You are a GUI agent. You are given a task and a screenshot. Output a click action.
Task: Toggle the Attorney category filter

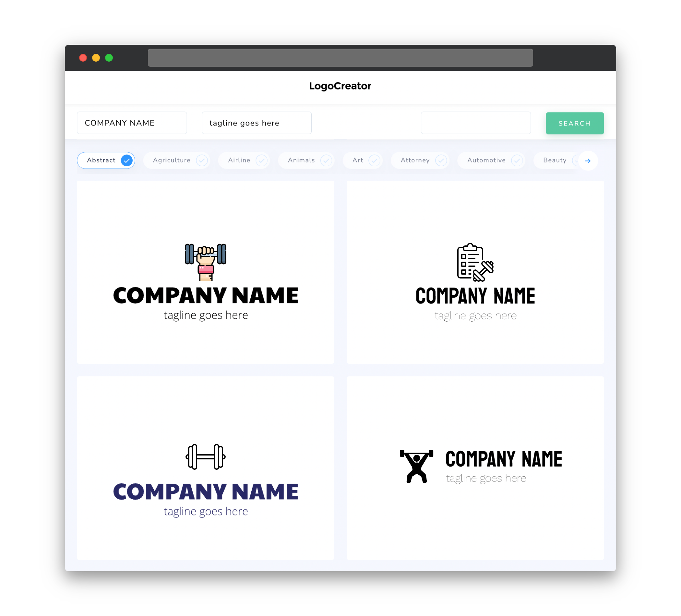click(421, 160)
